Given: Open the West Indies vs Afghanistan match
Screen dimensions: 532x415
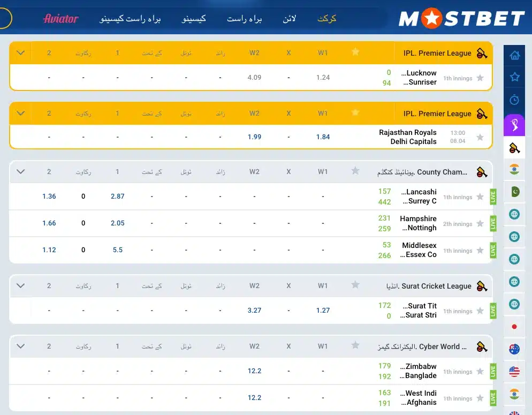Looking at the screenshot, I should tap(418, 398).
